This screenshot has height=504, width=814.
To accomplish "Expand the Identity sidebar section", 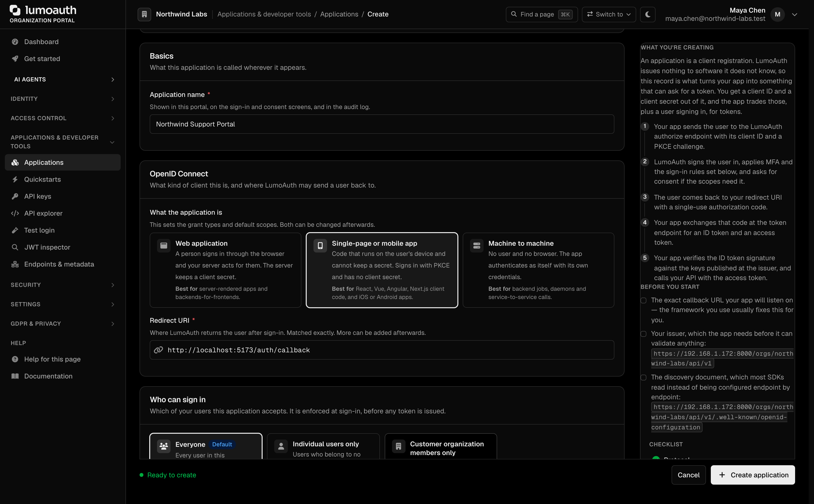I will (x=63, y=99).
